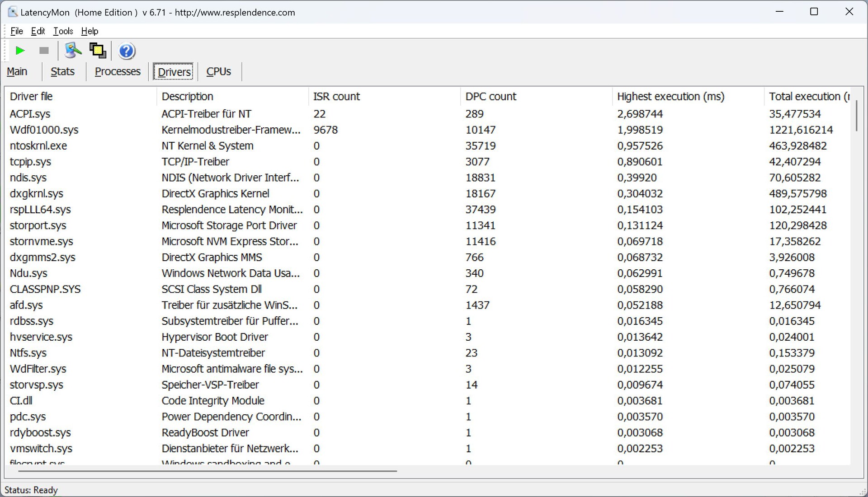The height and width of the screenshot is (497, 868).
Task: Switch to the CPUs tab
Action: (219, 72)
